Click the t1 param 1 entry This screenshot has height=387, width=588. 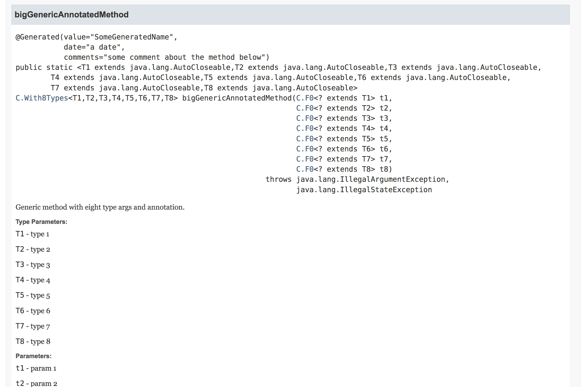tap(36, 368)
